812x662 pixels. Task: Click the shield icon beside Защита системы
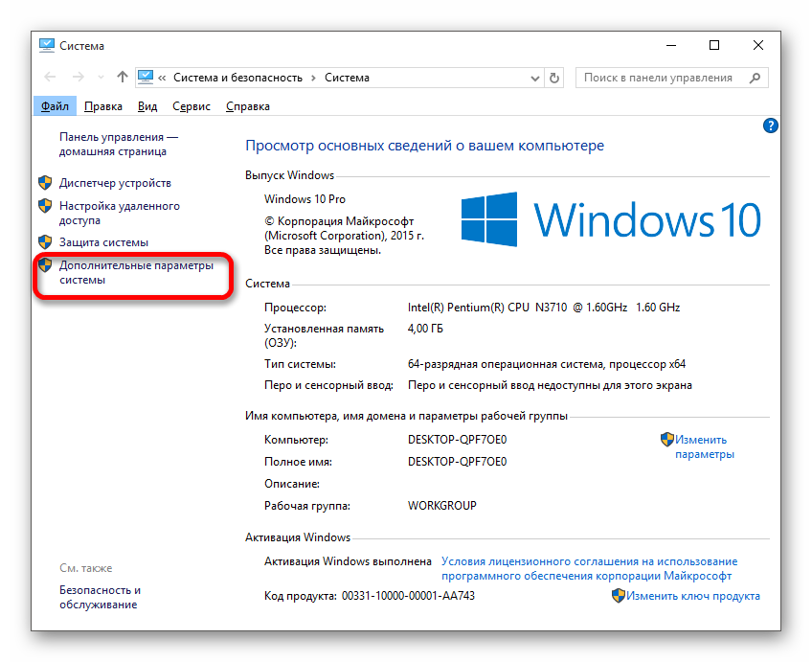tap(45, 242)
